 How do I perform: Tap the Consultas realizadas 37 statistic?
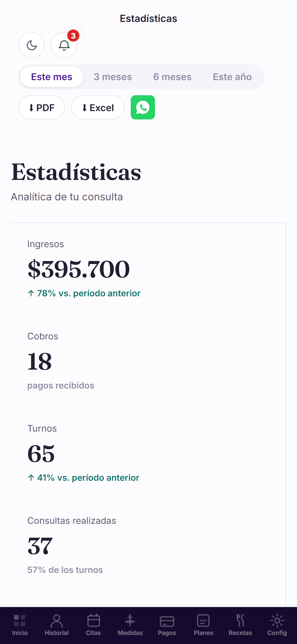click(148, 545)
